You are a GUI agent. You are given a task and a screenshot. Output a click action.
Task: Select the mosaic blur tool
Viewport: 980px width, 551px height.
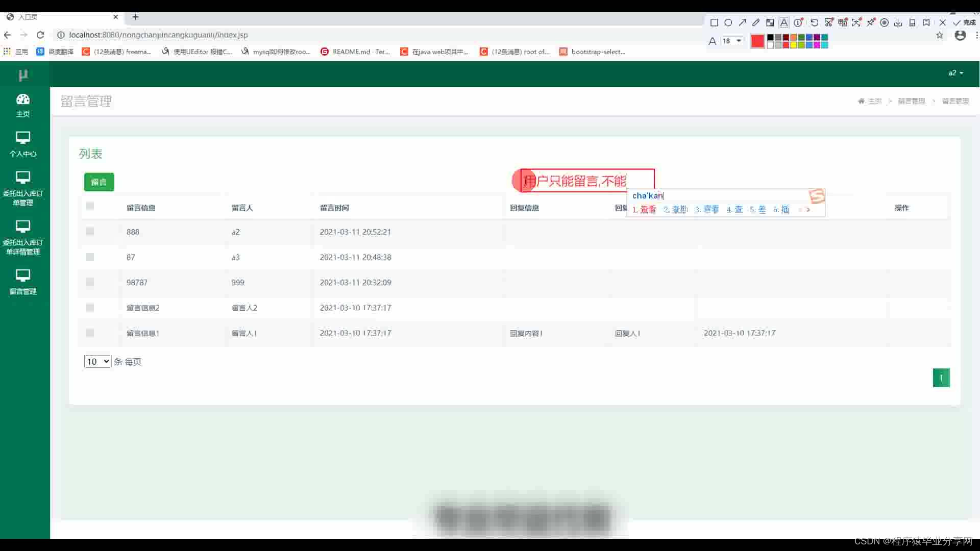[x=770, y=22]
